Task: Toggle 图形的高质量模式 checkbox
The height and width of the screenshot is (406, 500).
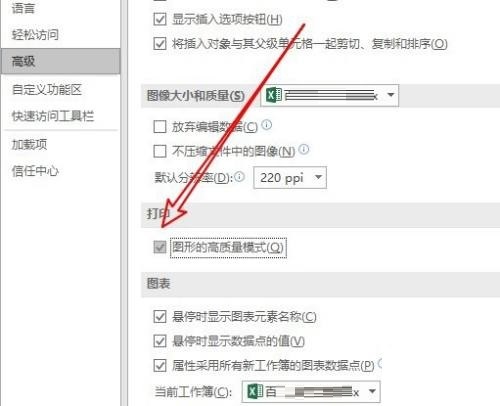Action: [x=160, y=247]
